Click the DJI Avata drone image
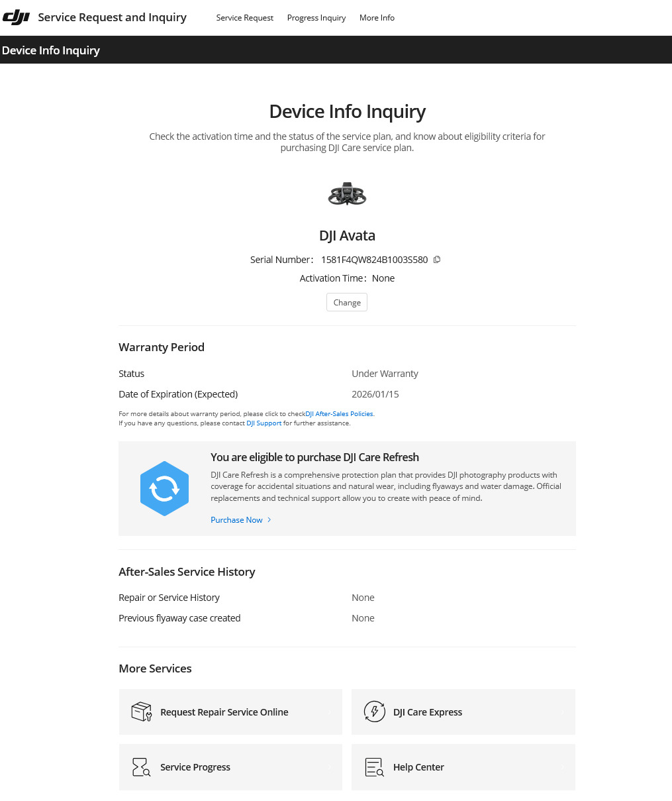672x801 pixels. [347, 193]
